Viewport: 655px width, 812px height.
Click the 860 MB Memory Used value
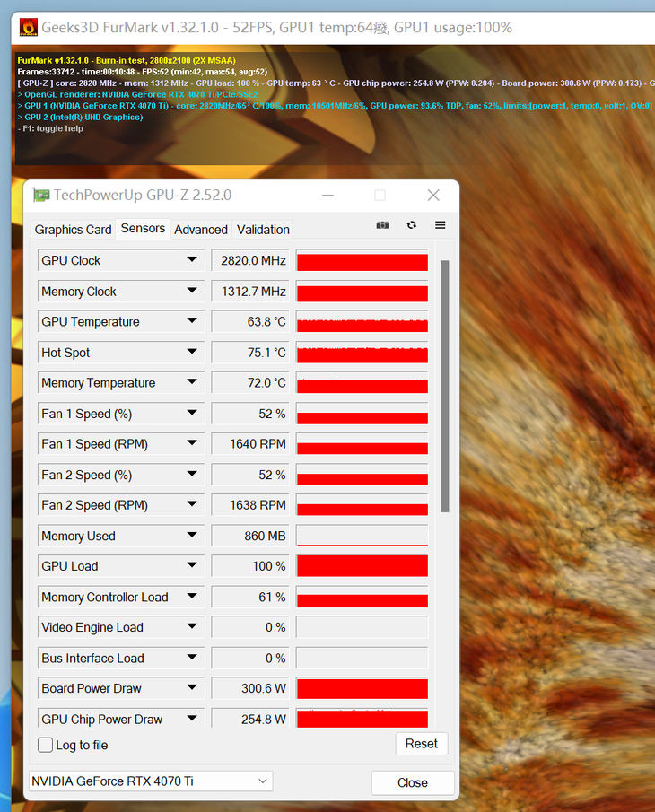point(251,536)
